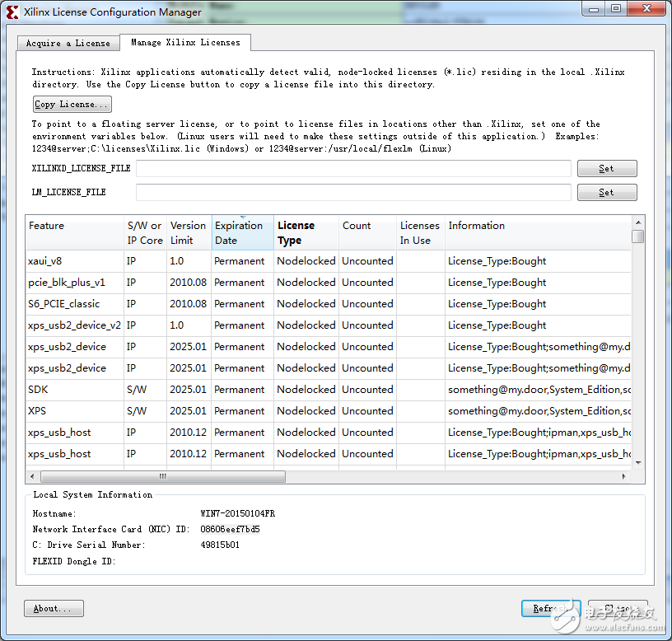Screen dimensions: 672x641
Task: Select the XPS software license row
Action: coord(329,411)
